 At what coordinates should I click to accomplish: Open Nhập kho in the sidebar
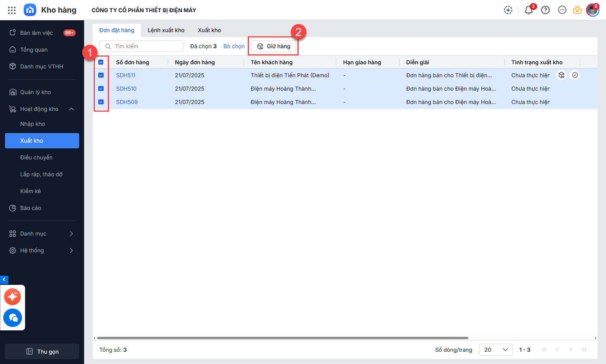pyautogui.click(x=32, y=124)
